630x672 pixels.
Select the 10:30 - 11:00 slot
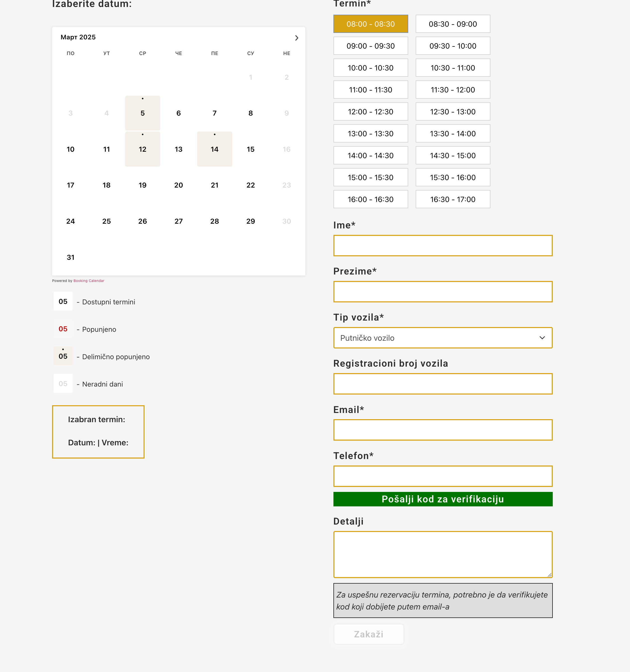pos(453,67)
